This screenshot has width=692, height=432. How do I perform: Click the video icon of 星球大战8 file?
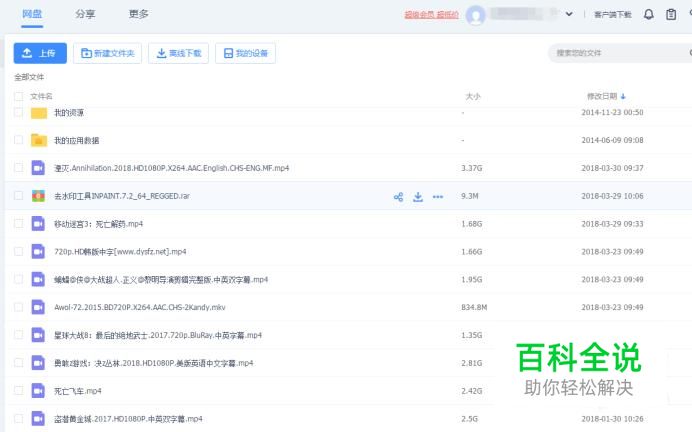(38, 335)
